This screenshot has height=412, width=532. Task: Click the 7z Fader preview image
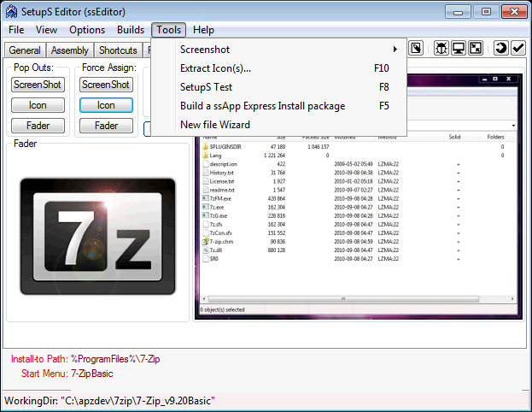click(x=97, y=237)
